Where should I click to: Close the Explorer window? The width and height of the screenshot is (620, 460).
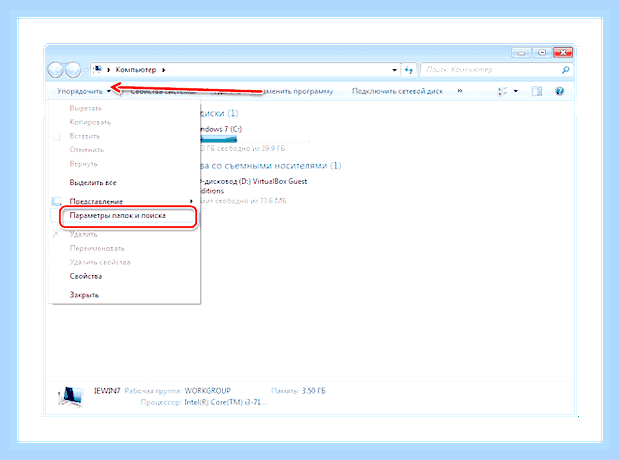pyautogui.click(x=563, y=53)
